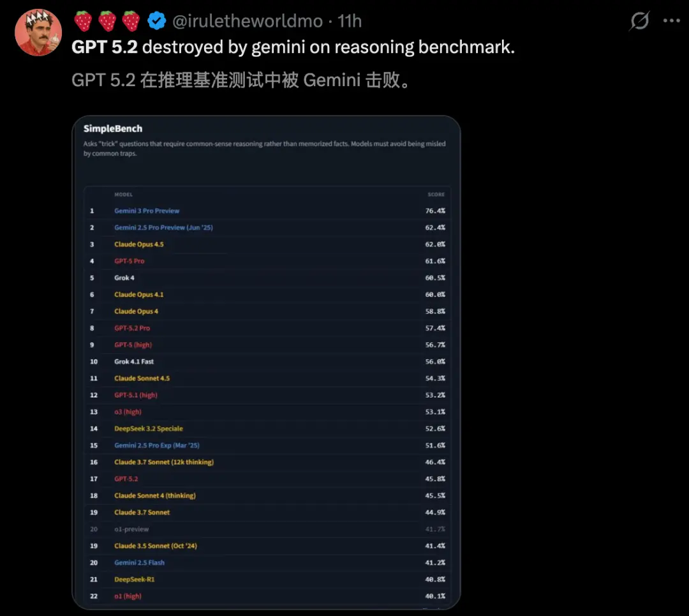The width and height of the screenshot is (689, 616).
Task: Select the Grok 4 leaderboard entry
Action: click(124, 278)
